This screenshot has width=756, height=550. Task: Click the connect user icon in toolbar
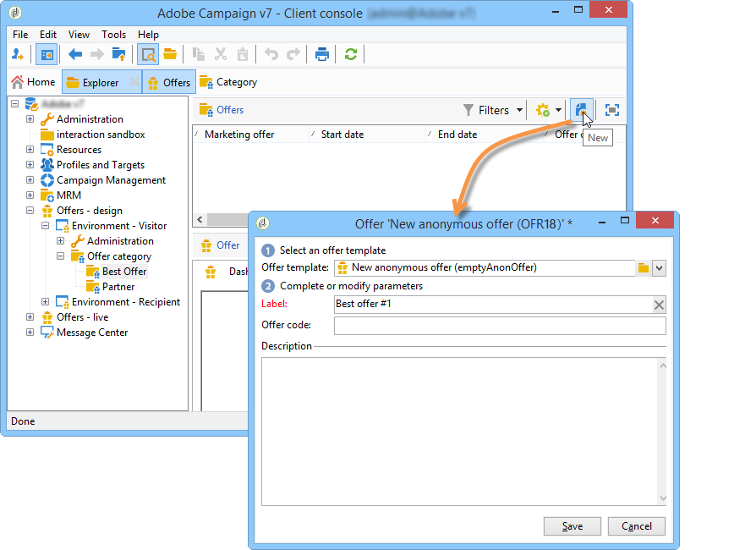(18, 54)
